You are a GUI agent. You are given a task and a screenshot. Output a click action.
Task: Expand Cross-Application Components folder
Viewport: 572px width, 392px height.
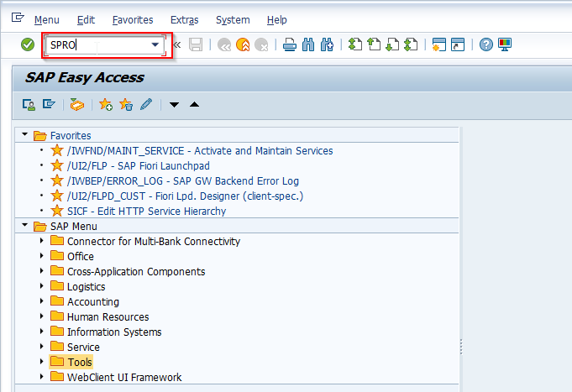42,271
